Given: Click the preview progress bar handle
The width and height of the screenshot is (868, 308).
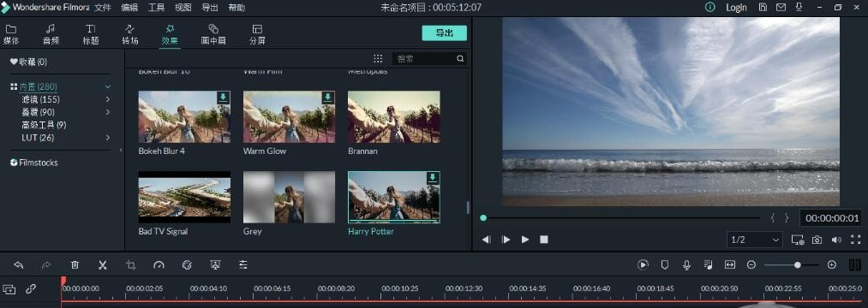Looking at the screenshot, I should coord(483,218).
